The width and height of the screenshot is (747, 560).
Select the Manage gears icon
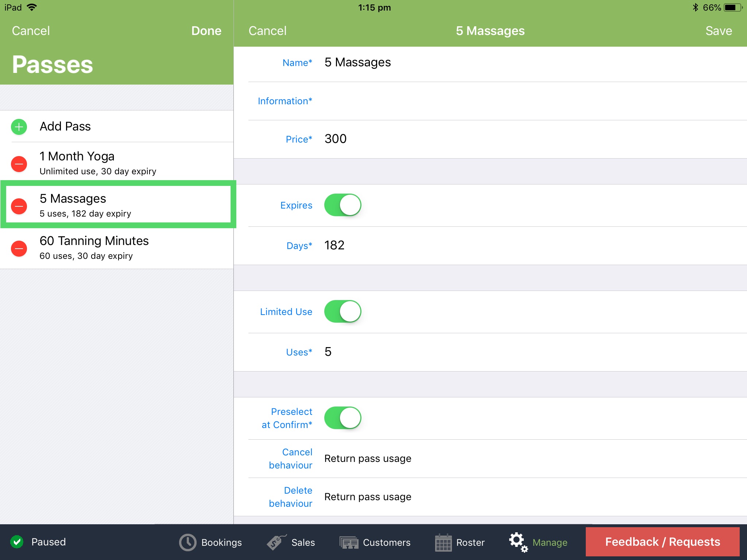(x=518, y=542)
